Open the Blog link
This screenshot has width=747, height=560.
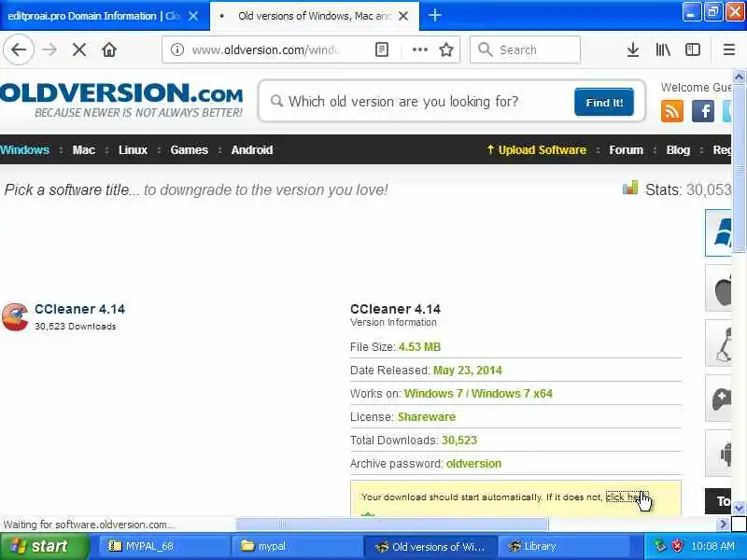pyautogui.click(x=678, y=150)
